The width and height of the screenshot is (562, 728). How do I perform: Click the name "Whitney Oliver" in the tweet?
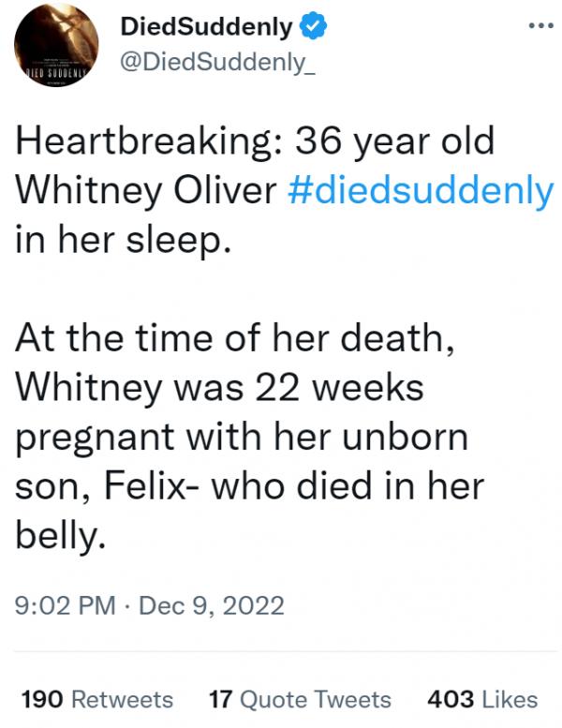pyautogui.click(x=144, y=190)
